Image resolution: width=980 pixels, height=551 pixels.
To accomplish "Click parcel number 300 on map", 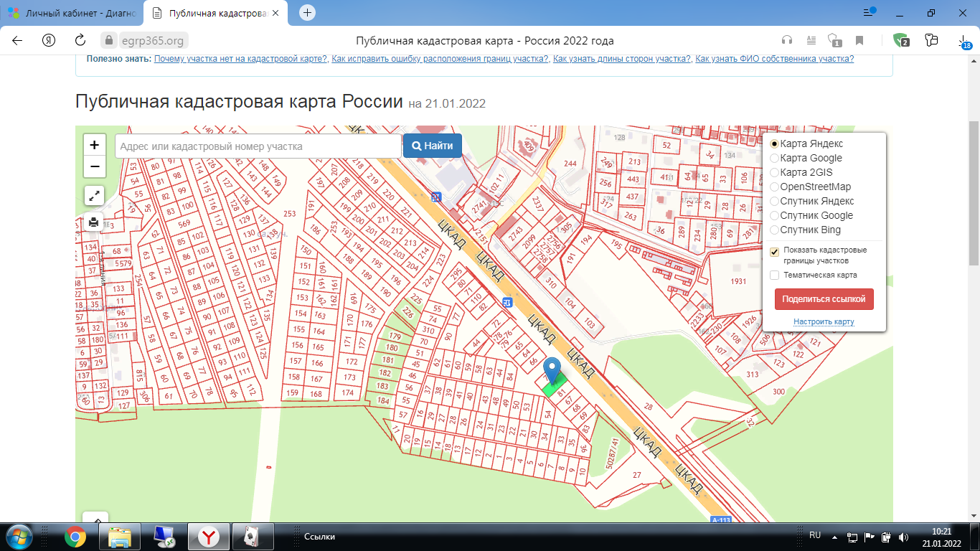I will point(778,391).
